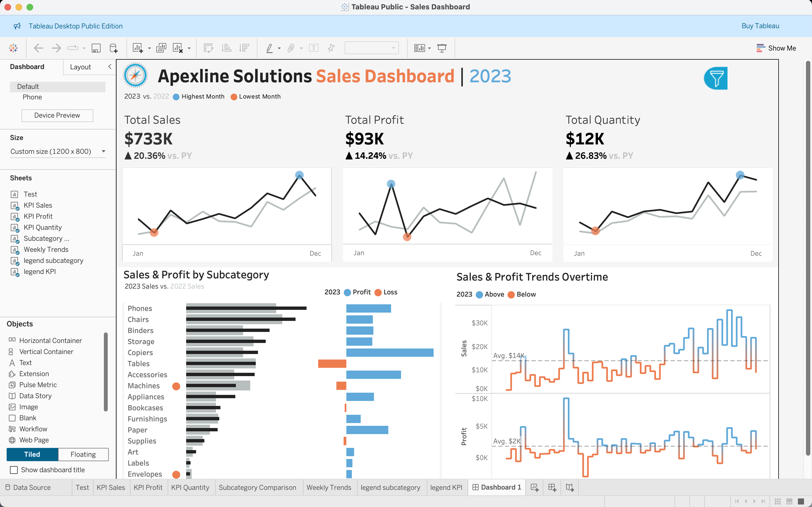Click the Group Members paperclip icon
Image resolution: width=812 pixels, height=507 pixels.
291,48
